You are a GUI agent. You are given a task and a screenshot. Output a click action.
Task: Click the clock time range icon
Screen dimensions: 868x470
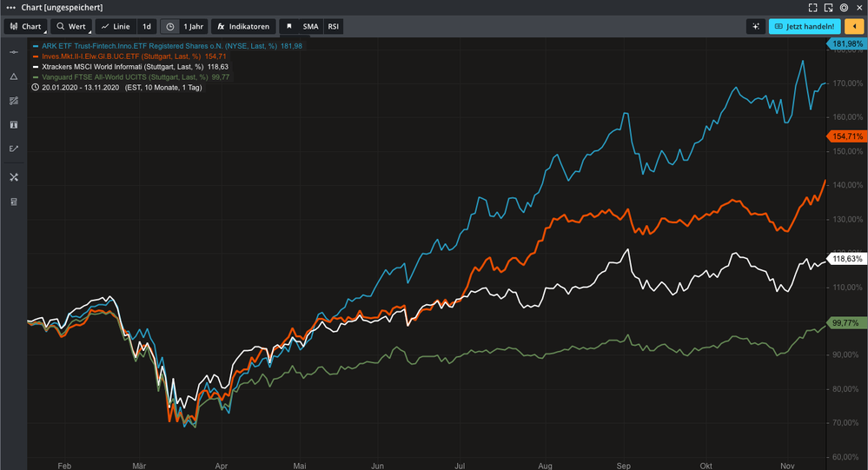click(169, 26)
